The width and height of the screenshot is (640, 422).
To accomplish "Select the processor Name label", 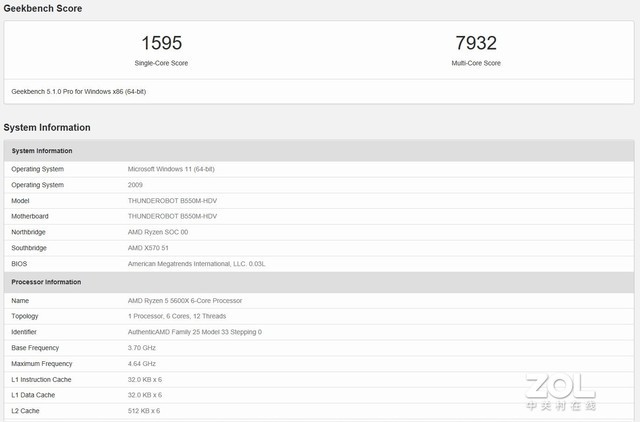I will point(20,301).
